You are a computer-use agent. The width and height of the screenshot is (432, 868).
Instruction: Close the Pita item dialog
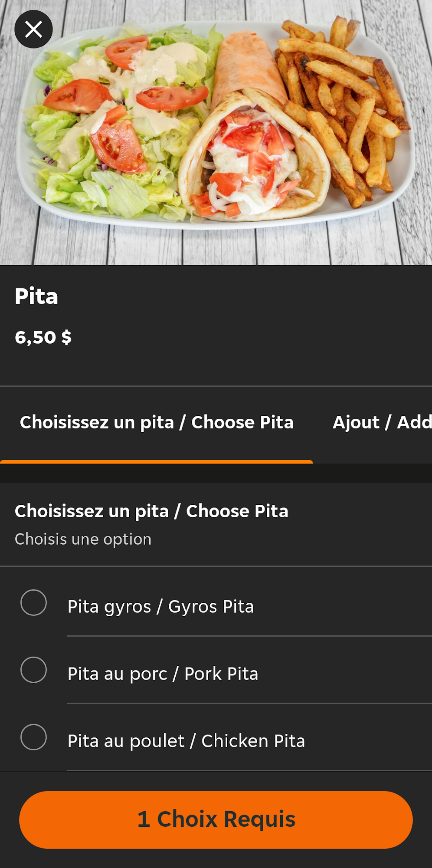(x=33, y=30)
